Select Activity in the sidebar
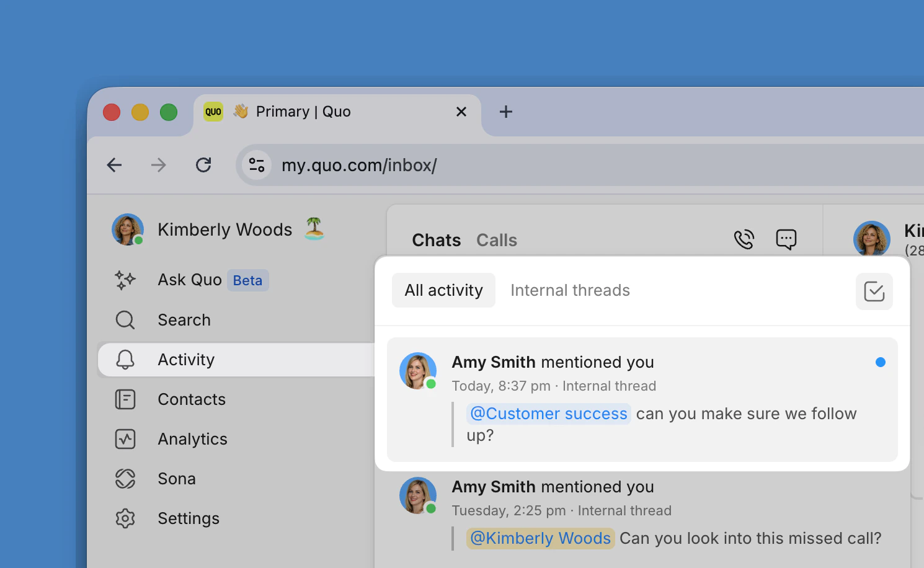The height and width of the screenshot is (568, 924). click(236, 360)
